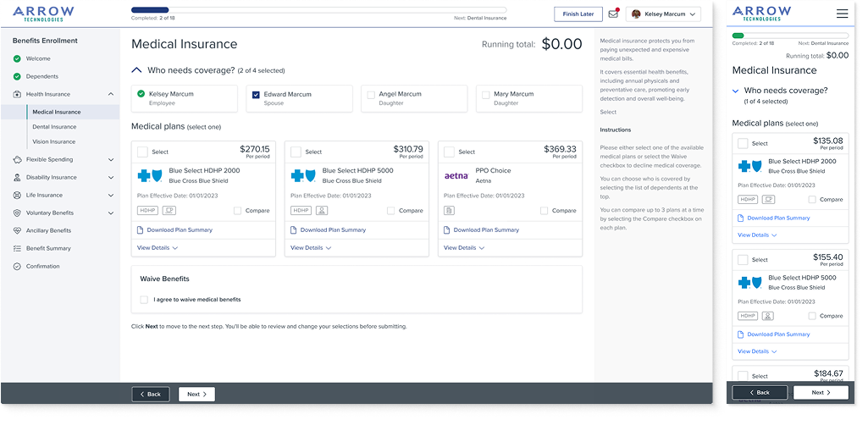868x431 pixels.
Task: Click the document icon badge on PPO Choice card
Action: pos(449,210)
